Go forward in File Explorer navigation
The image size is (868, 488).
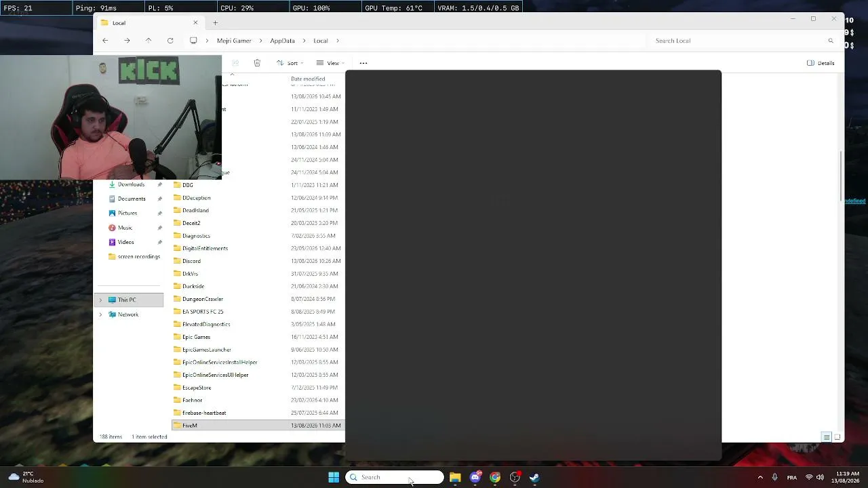pyautogui.click(x=127, y=41)
